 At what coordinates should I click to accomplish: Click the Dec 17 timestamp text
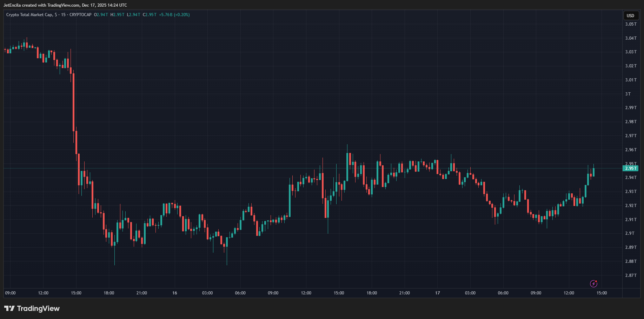pos(105,5)
